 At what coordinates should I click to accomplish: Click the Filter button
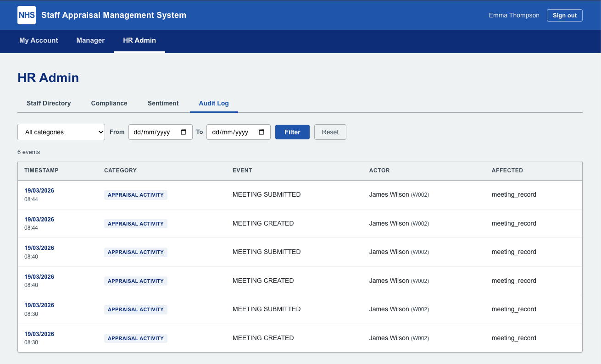(x=292, y=132)
